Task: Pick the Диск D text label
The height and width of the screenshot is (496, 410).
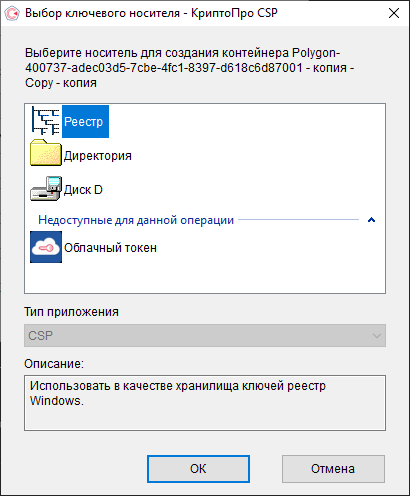Action: pyautogui.click(x=83, y=190)
